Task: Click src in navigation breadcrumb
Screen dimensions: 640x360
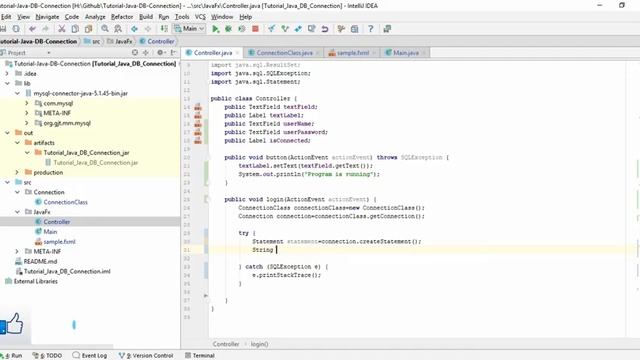Action: 92,41
